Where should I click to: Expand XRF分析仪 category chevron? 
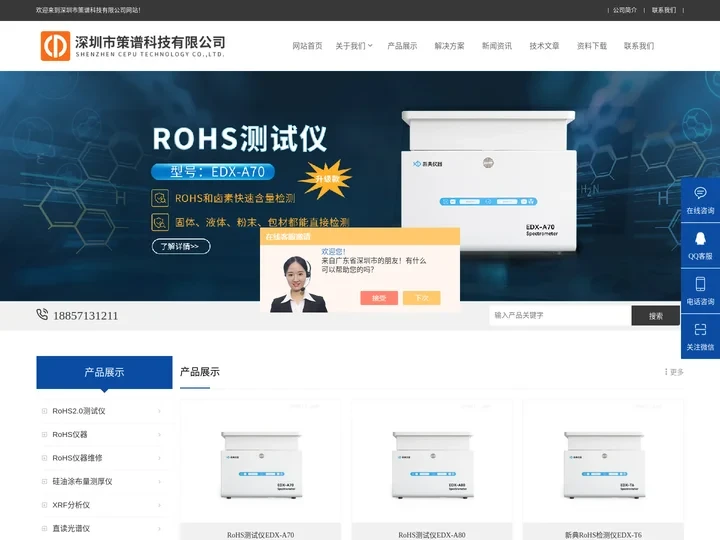click(159, 505)
